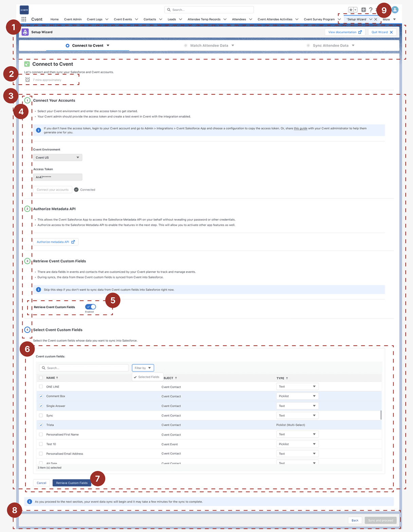Go to the Home tab
The height and width of the screenshot is (532, 413).
coord(54,19)
